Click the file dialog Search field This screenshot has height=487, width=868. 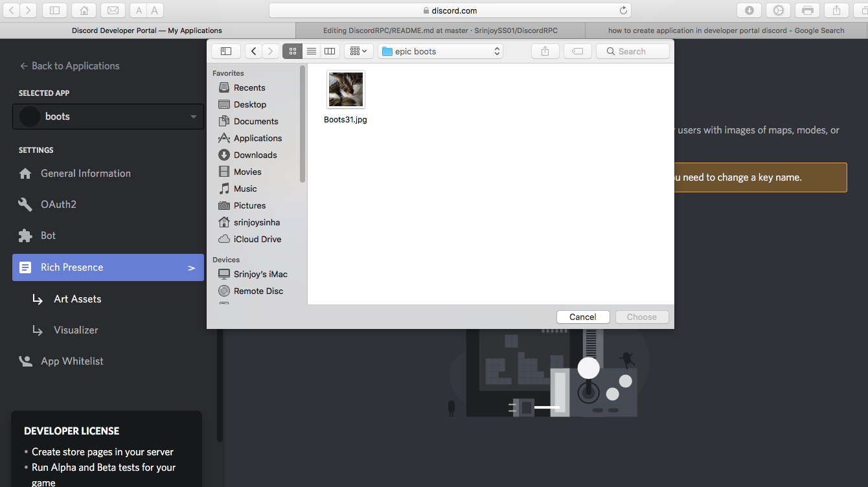coord(633,51)
